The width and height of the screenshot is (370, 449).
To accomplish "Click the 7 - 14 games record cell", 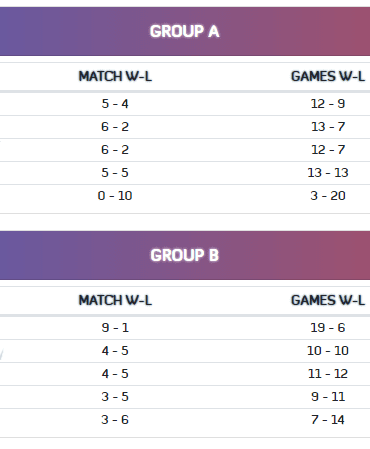I will 328,420.
